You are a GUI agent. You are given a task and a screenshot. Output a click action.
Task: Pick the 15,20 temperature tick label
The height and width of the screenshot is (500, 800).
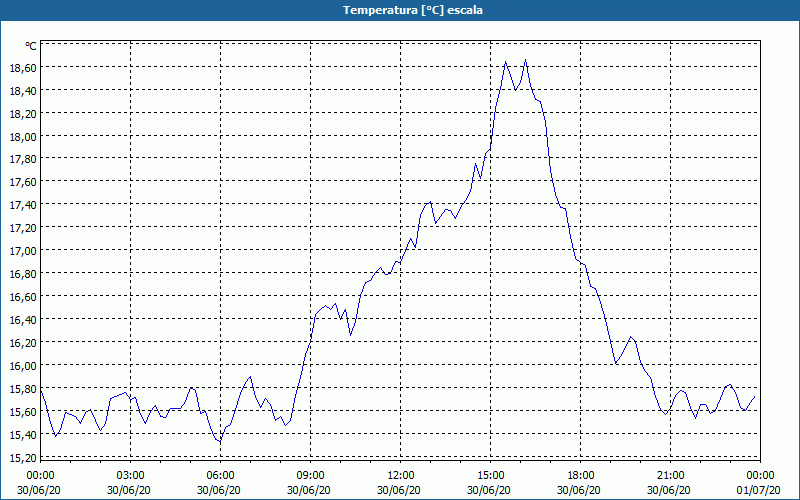[23, 457]
